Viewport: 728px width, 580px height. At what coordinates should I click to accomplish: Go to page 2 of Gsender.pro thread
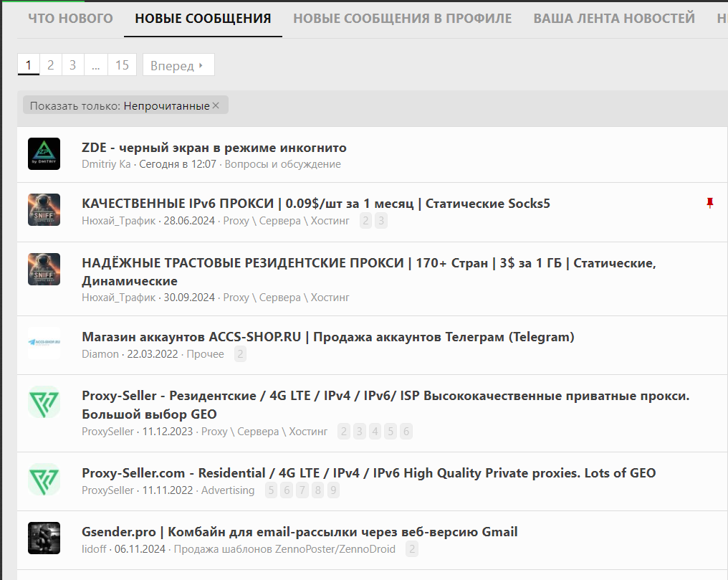412,549
